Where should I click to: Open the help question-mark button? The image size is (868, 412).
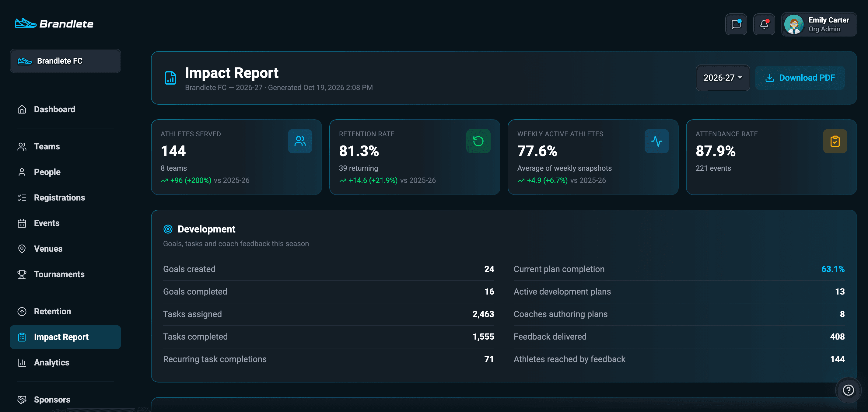[x=848, y=390]
